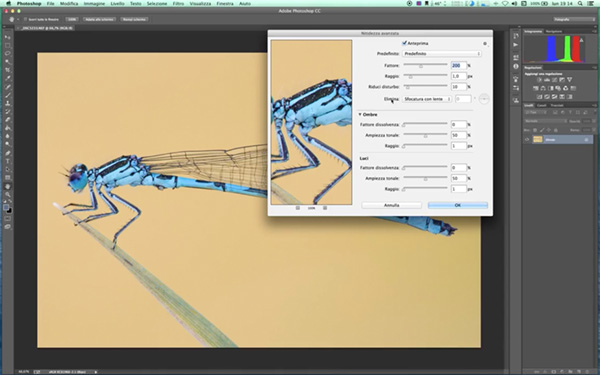Click the Annulla button
The width and height of the screenshot is (600, 375).
pyautogui.click(x=391, y=205)
